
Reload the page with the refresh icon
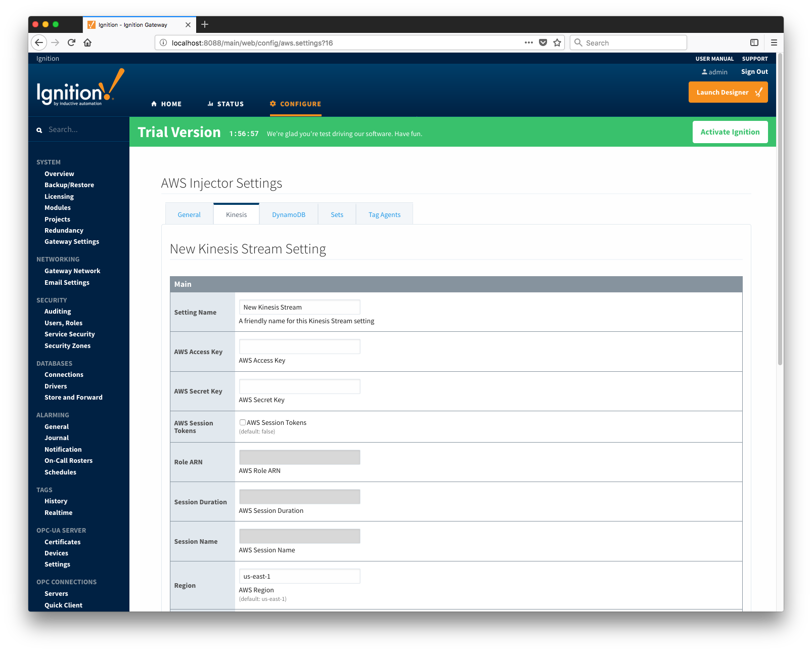point(71,42)
